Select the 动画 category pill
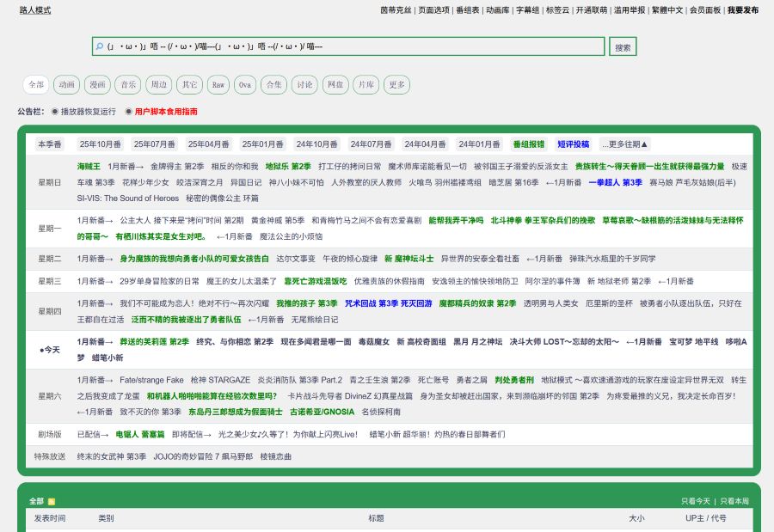The image size is (774, 532). coord(67,85)
